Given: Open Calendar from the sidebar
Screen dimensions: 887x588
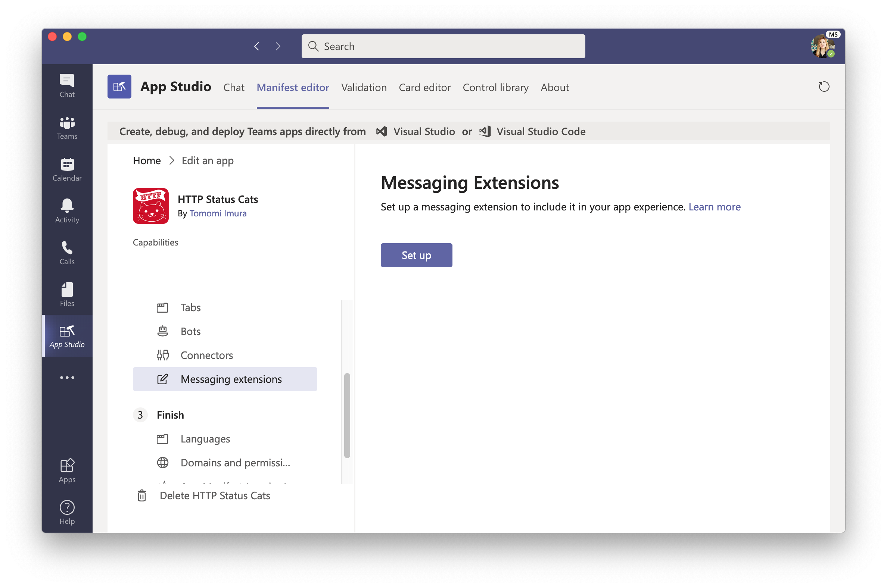Looking at the screenshot, I should pos(67,169).
